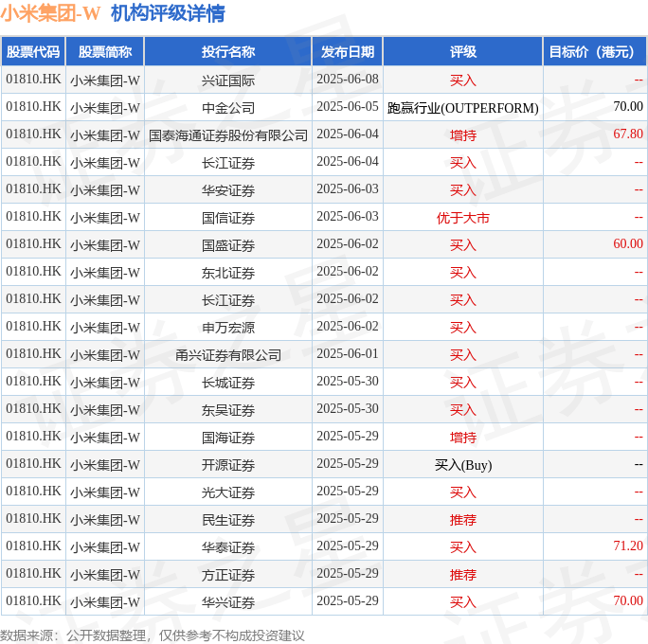Select the 国海证券 cell
This screenshot has width=648, height=644.
[x=228, y=438]
